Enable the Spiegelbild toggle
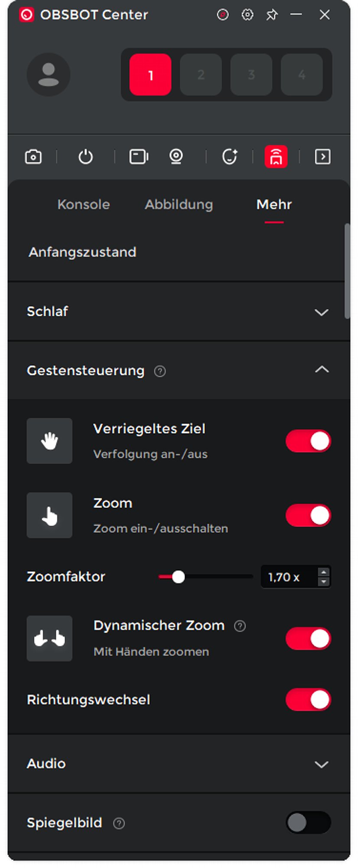 tap(308, 822)
